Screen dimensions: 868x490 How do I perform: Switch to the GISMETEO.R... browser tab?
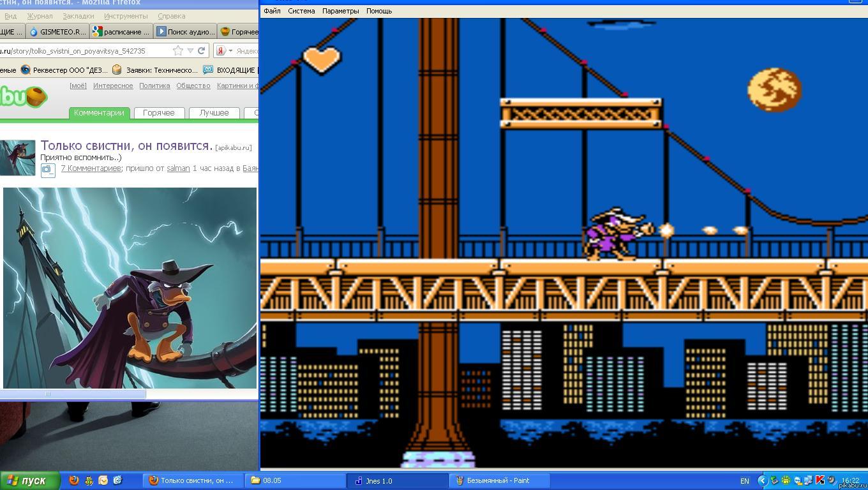[57, 31]
